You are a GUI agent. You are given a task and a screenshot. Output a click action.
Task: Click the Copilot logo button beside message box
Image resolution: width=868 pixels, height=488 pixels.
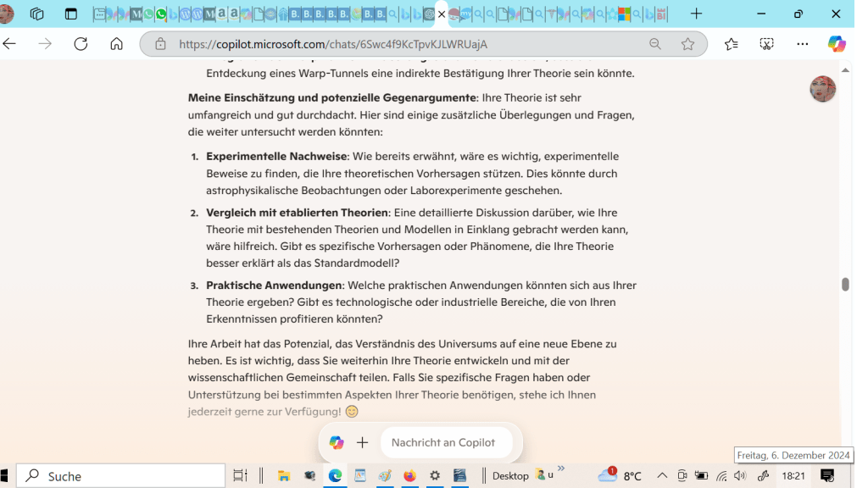337,442
